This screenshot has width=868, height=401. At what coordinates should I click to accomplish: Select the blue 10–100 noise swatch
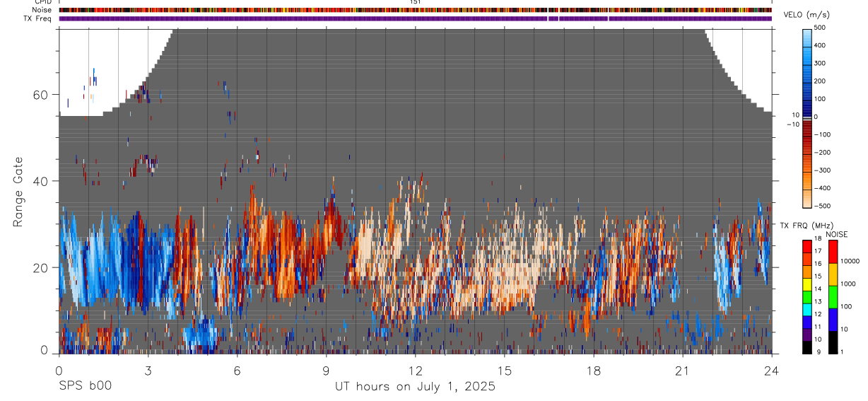click(833, 320)
